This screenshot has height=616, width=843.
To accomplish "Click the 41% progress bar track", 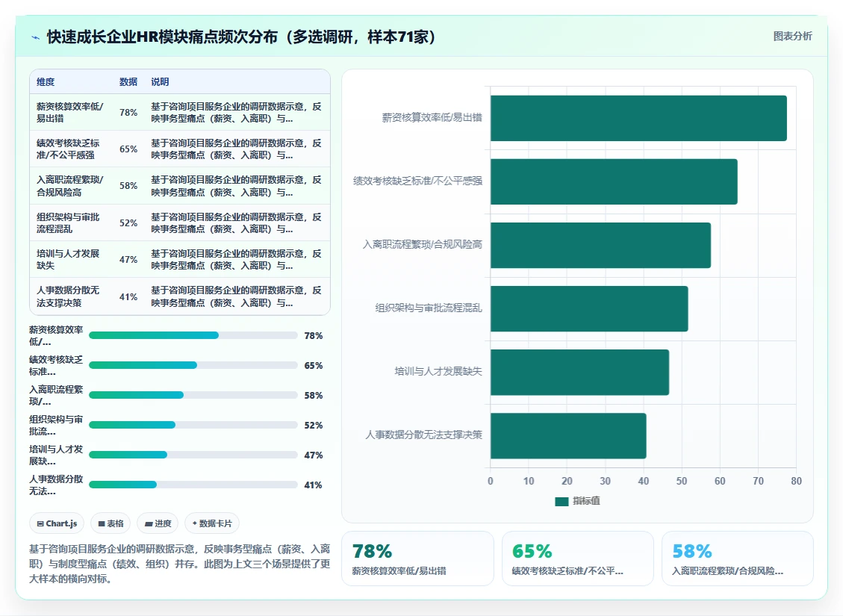I will click(x=193, y=485).
